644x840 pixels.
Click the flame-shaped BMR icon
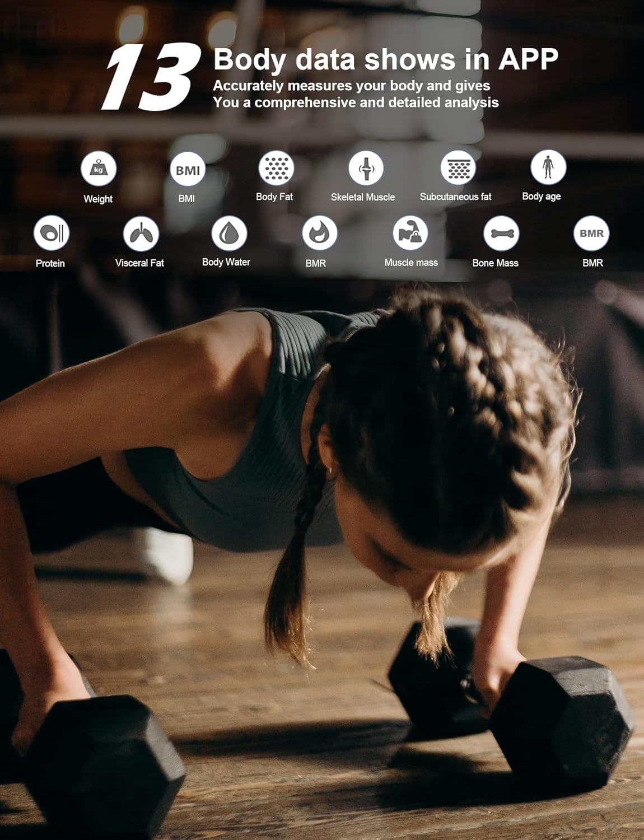pyautogui.click(x=320, y=233)
